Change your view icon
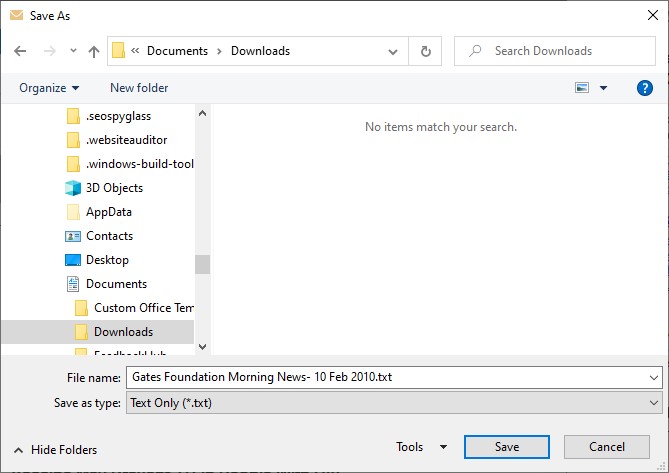 [x=582, y=88]
